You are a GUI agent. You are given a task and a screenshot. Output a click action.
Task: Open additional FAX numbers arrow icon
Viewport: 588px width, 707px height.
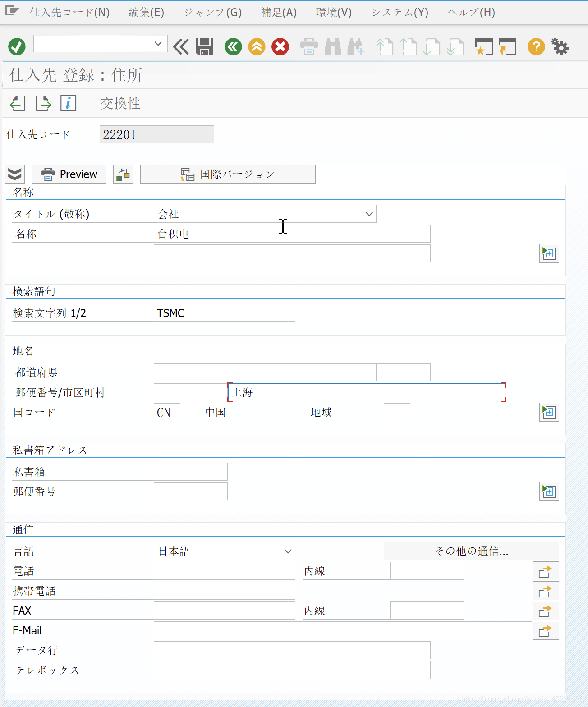coord(546,611)
